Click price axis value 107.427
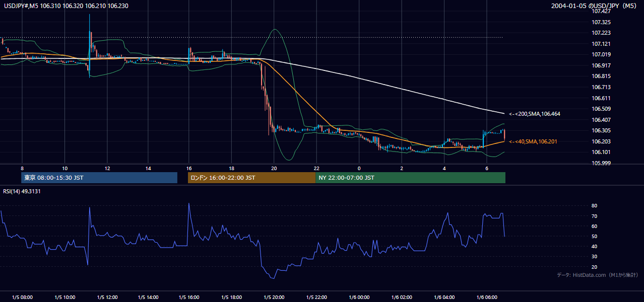 [602, 11]
